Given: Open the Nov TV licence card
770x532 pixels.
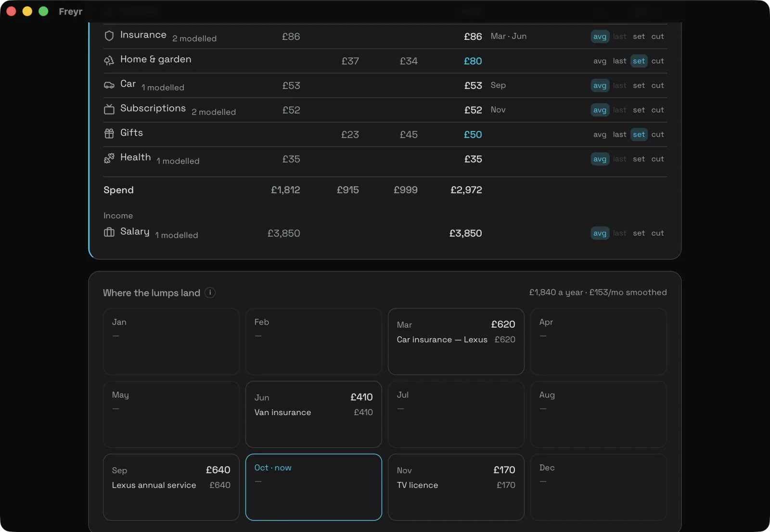Looking at the screenshot, I should pyautogui.click(x=456, y=487).
